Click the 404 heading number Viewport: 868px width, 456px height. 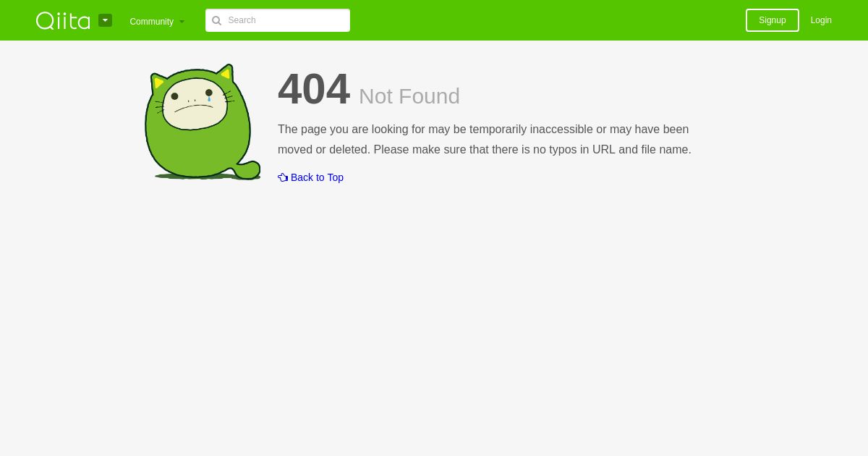point(314,89)
